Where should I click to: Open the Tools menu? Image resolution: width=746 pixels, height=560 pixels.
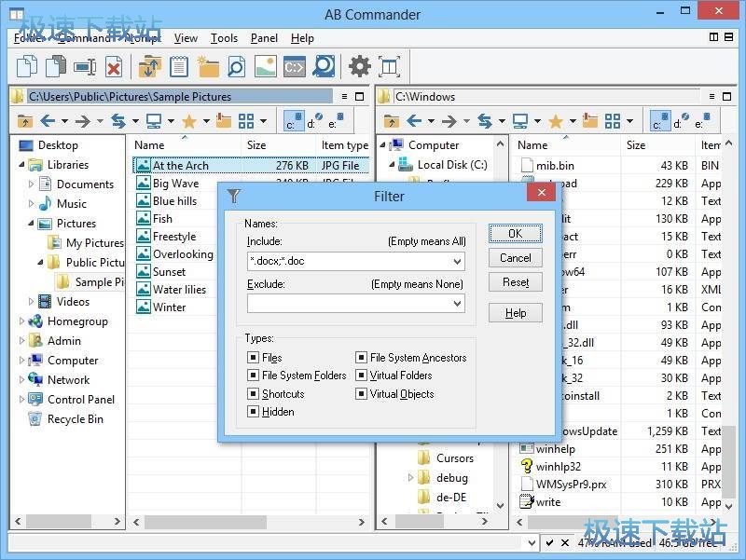tap(224, 38)
